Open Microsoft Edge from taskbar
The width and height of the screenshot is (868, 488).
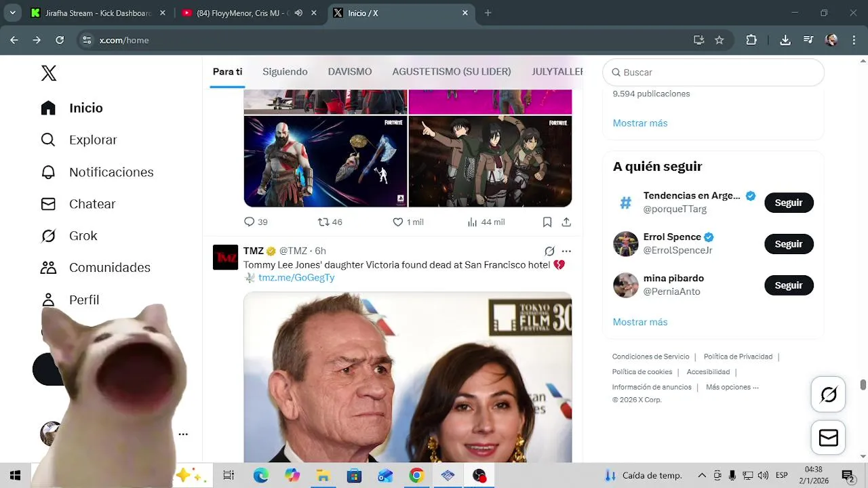(x=261, y=475)
